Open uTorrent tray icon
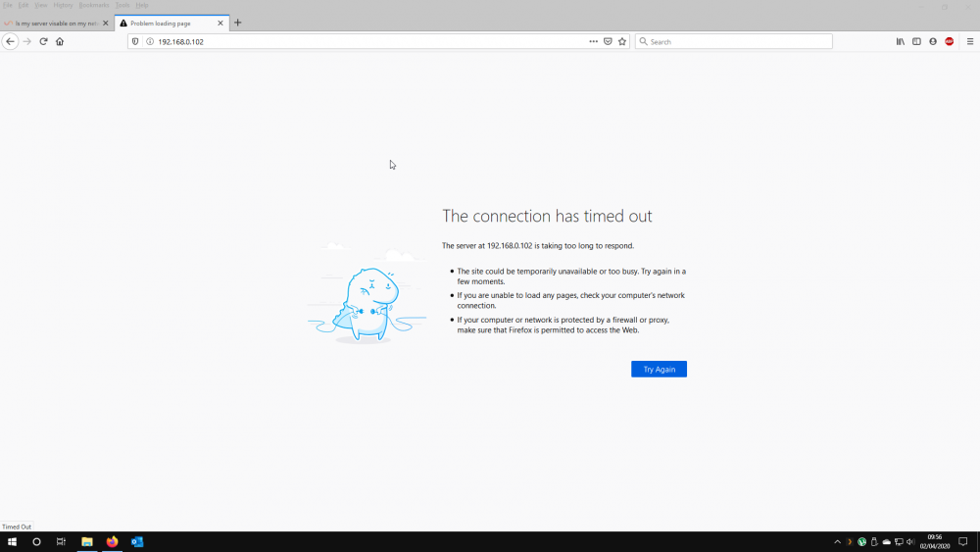 click(x=861, y=542)
